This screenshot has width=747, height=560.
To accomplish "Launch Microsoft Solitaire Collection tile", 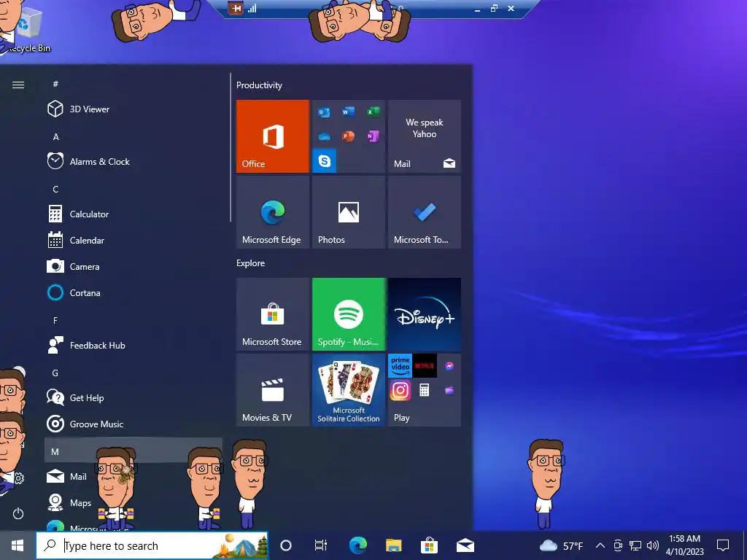I will click(x=349, y=390).
